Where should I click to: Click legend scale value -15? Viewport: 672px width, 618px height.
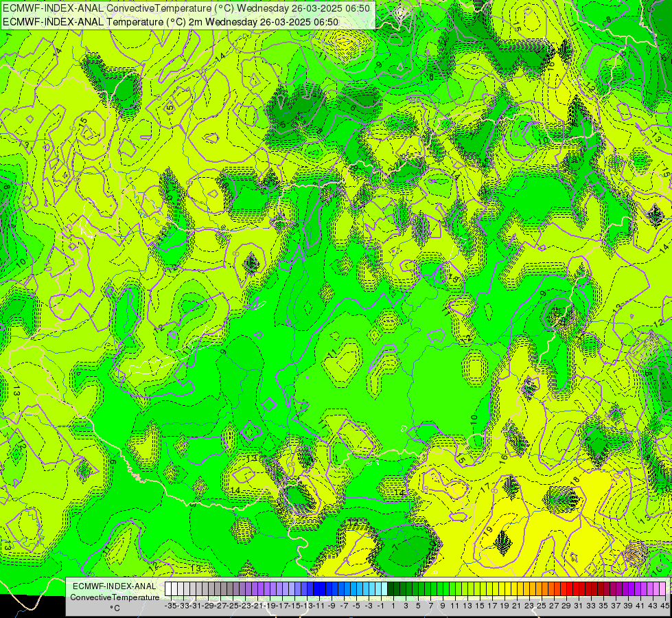(x=295, y=606)
